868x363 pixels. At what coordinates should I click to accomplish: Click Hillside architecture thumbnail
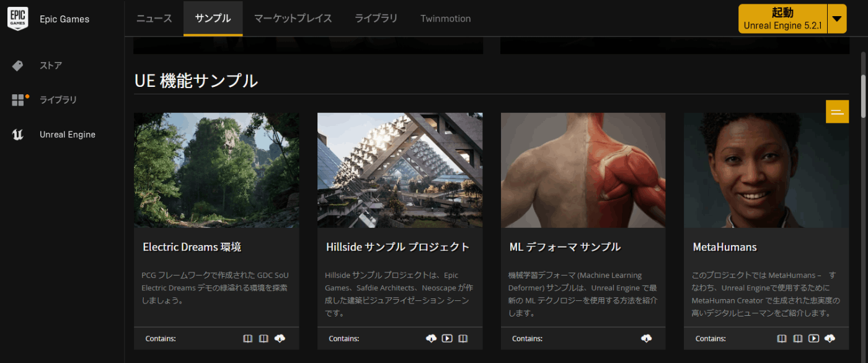(x=400, y=170)
